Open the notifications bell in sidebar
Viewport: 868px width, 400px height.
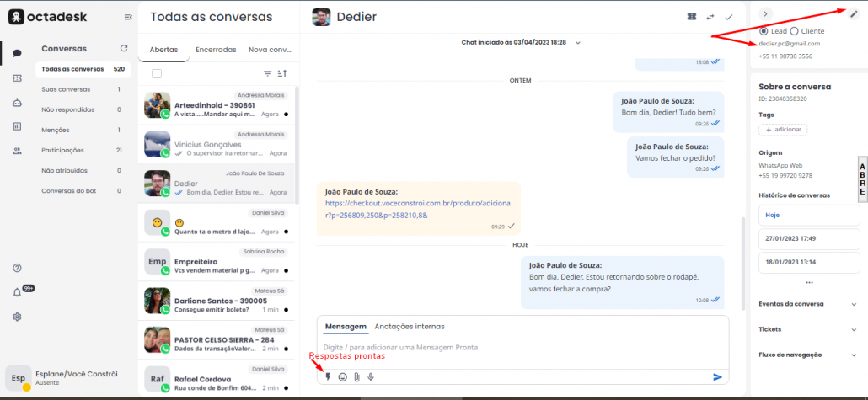coord(17,292)
